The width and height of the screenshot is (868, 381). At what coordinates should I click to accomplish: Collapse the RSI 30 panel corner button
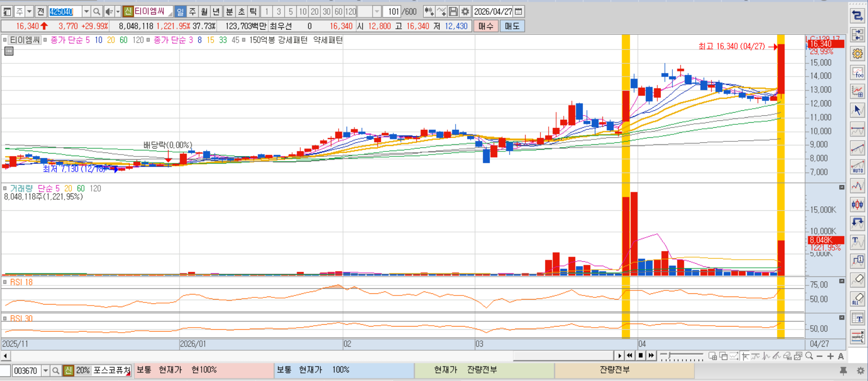[x=842, y=318]
